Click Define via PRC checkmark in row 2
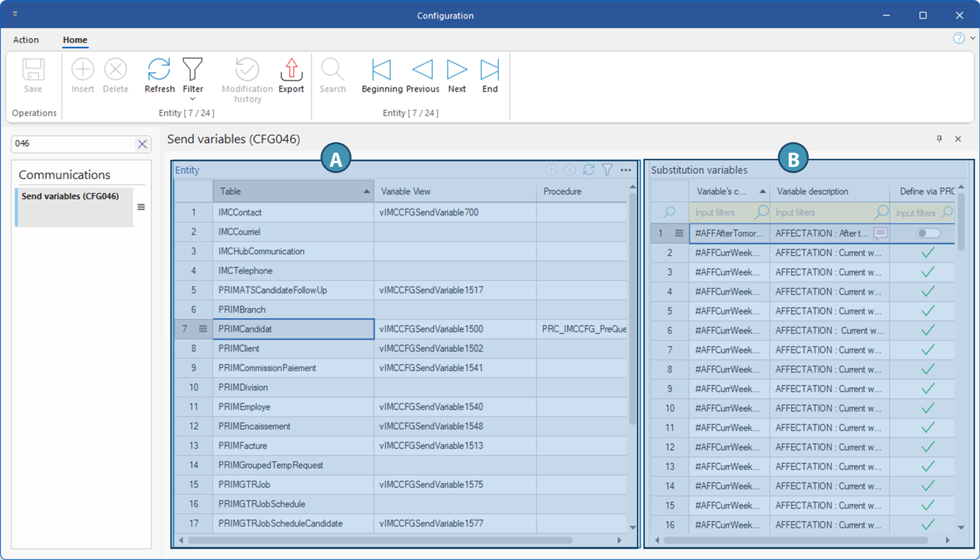 pos(928,253)
